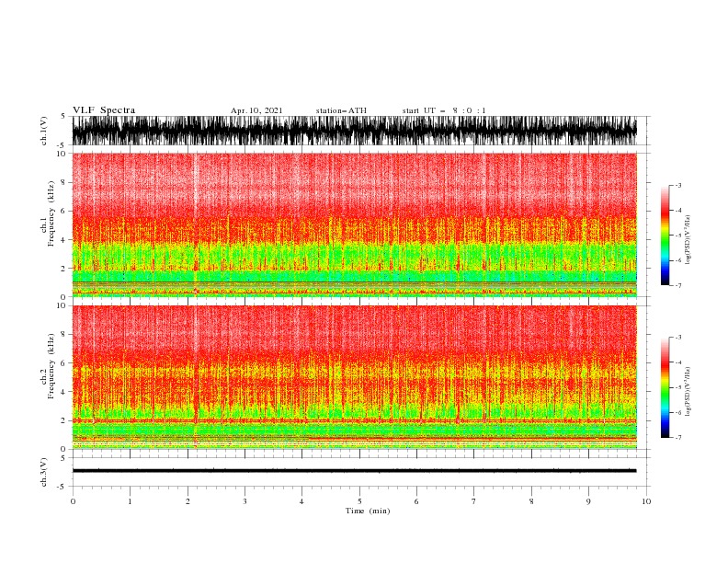Click inside the ch.2 spectrogram panel
Screen dimensions: 728x563
coord(354,377)
